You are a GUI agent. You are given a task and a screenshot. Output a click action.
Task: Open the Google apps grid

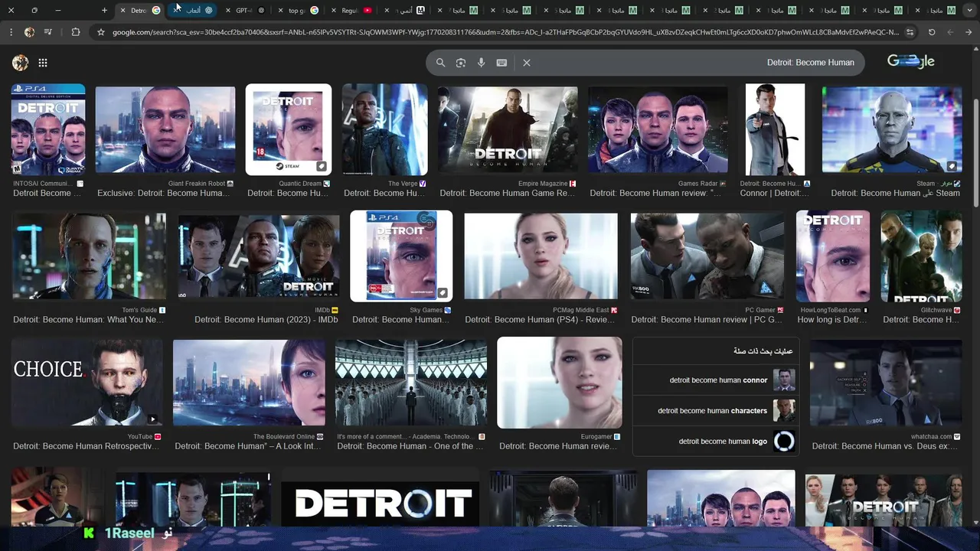pos(43,63)
